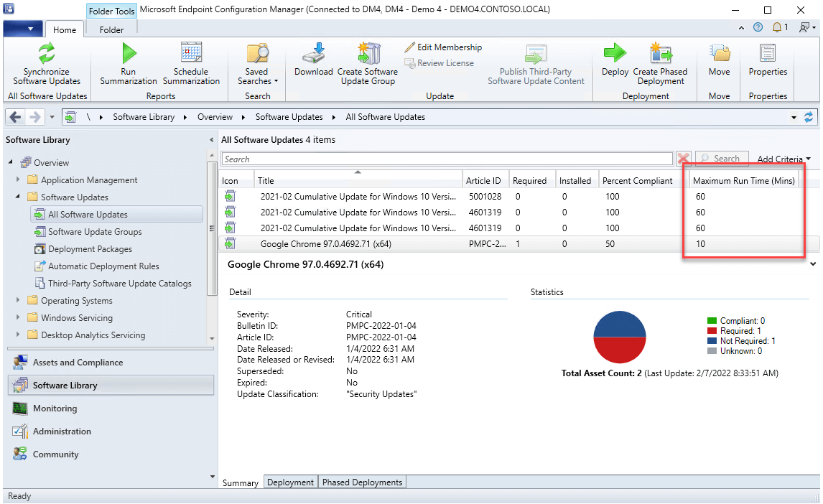Collapse the Overview tree node

point(11,162)
